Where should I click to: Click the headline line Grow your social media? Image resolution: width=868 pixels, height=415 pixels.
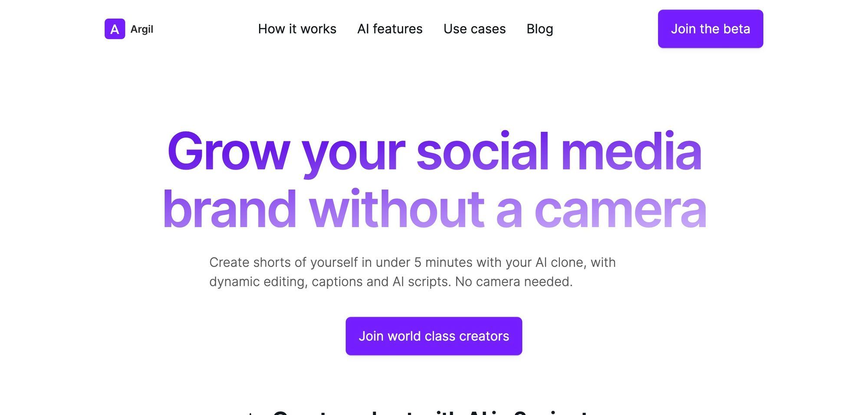(434, 152)
